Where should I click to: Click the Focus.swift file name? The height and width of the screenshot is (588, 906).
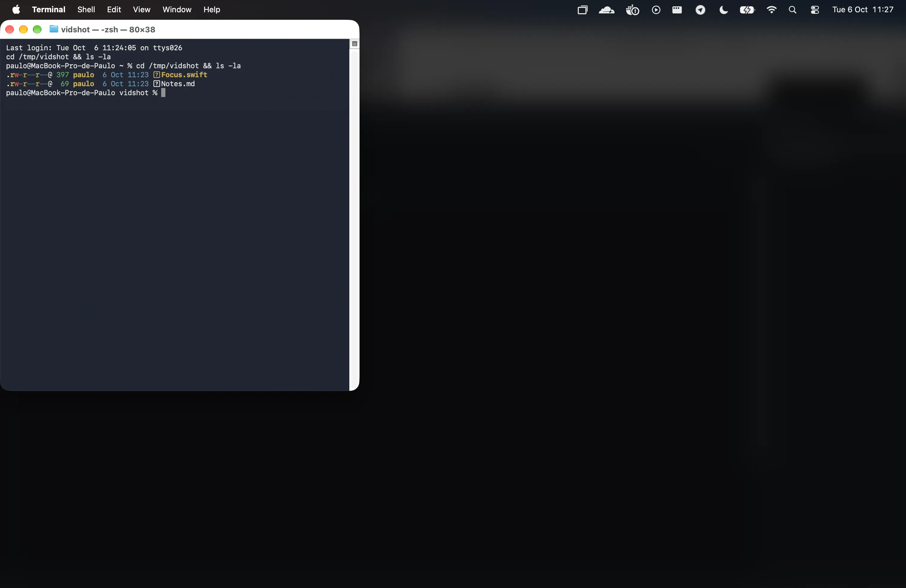[184, 75]
